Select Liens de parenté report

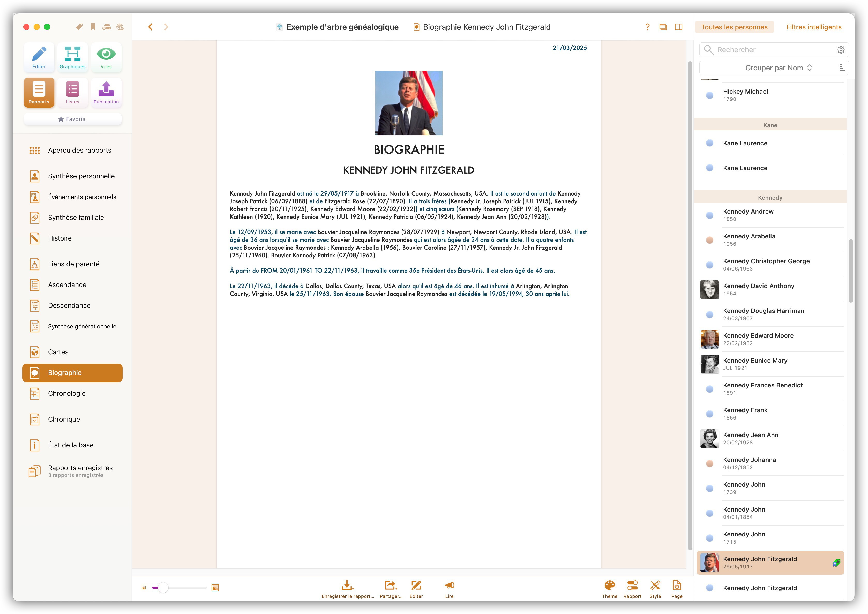point(73,264)
